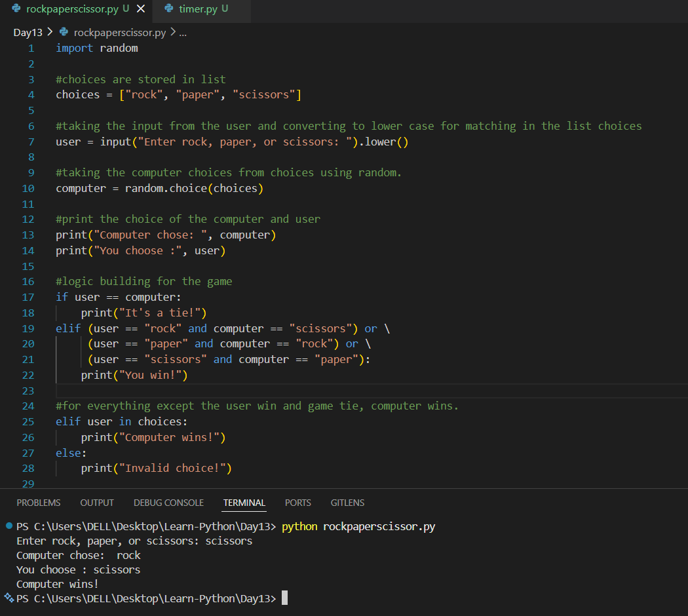Viewport: 688px width, 616px height.
Task: Click line number 25 in the gutter
Action: pos(28,421)
